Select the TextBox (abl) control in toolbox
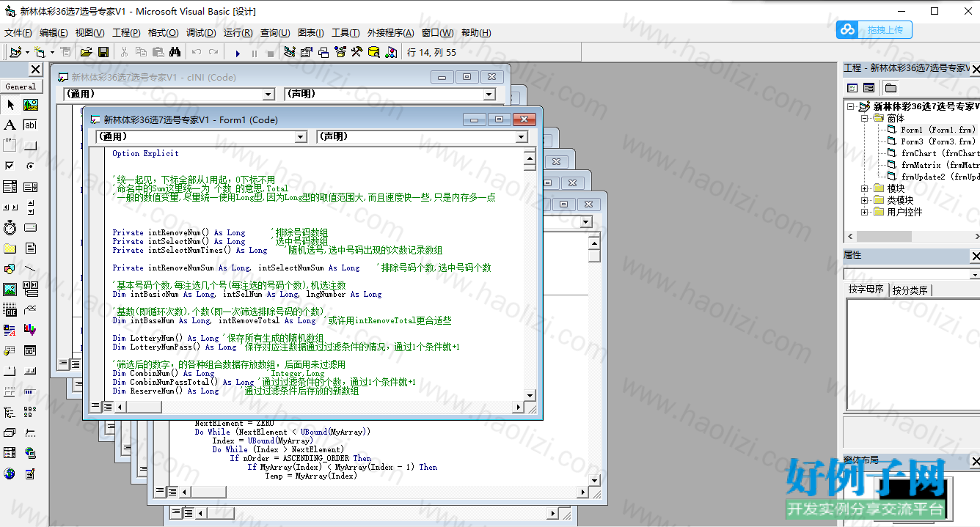The image size is (980, 527). (x=30, y=125)
